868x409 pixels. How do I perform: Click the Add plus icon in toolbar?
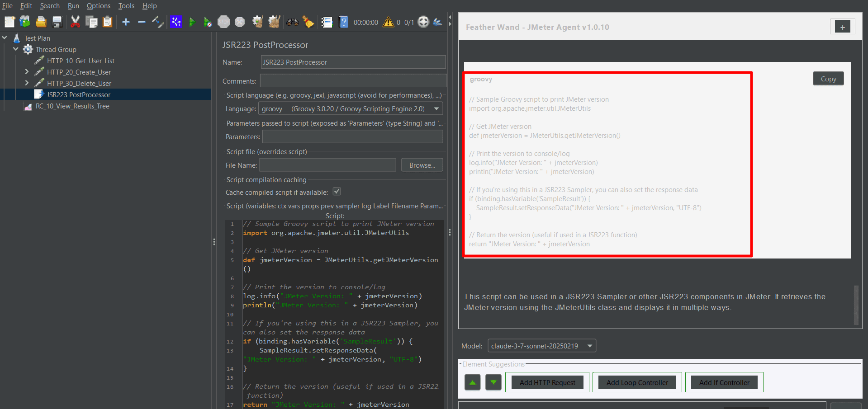pyautogui.click(x=126, y=22)
